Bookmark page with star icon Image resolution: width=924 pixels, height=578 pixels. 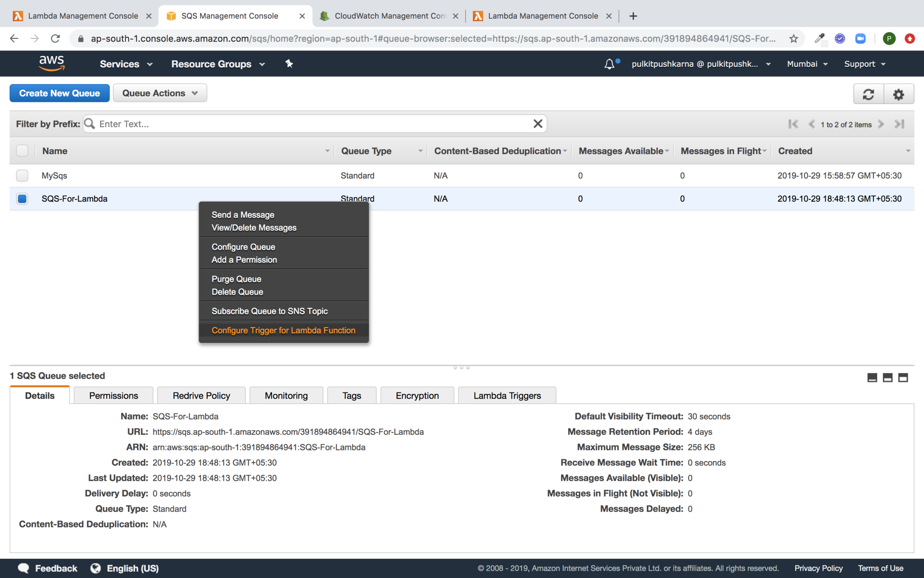coord(794,39)
